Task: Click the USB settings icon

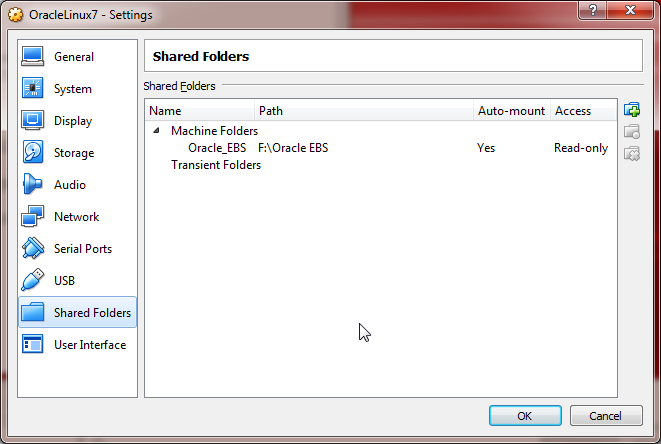Action: (x=33, y=281)
